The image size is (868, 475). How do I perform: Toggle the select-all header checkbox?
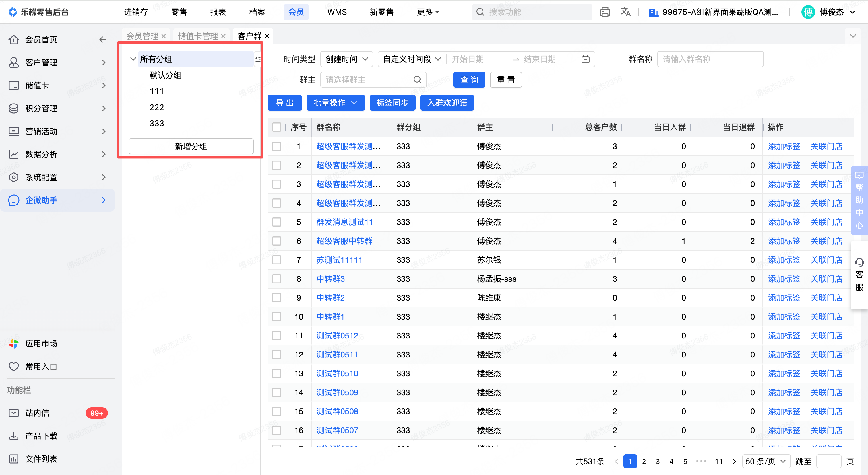coord(277,127)
